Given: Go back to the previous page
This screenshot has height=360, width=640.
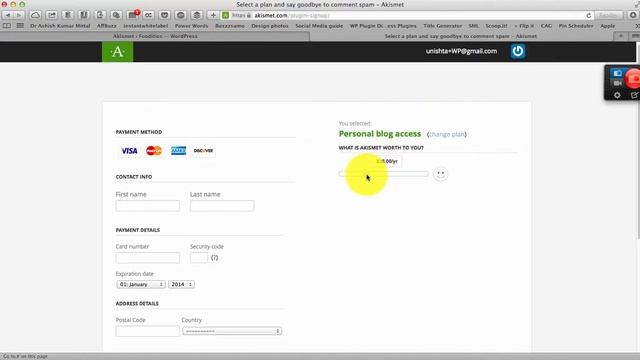Looking at the screenshot, I should (7, 15).
